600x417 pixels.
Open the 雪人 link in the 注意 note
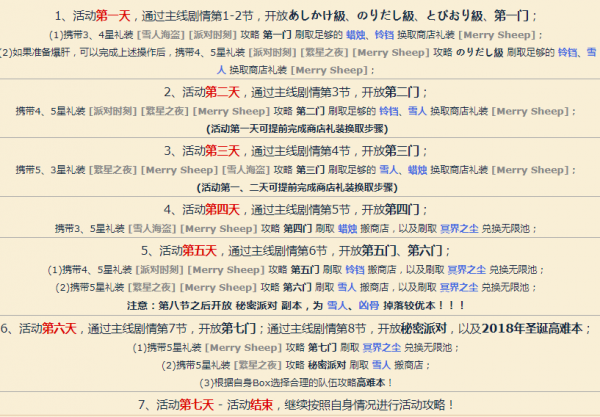click(x=337, y=305)
